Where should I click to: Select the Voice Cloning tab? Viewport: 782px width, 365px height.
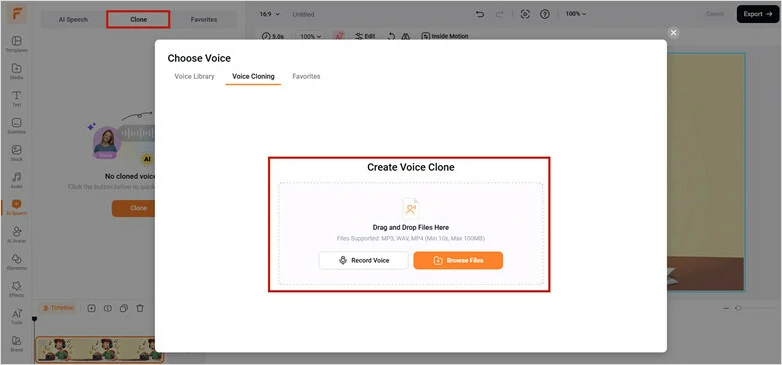pyautogui.click(x=253, y=76)
